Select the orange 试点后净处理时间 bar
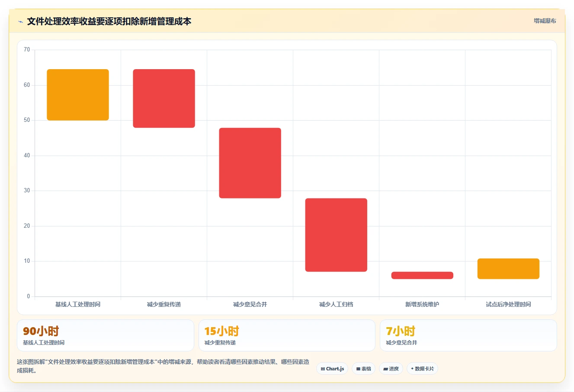The height and width of the screenshot is (392, 574). coord(508,269)
